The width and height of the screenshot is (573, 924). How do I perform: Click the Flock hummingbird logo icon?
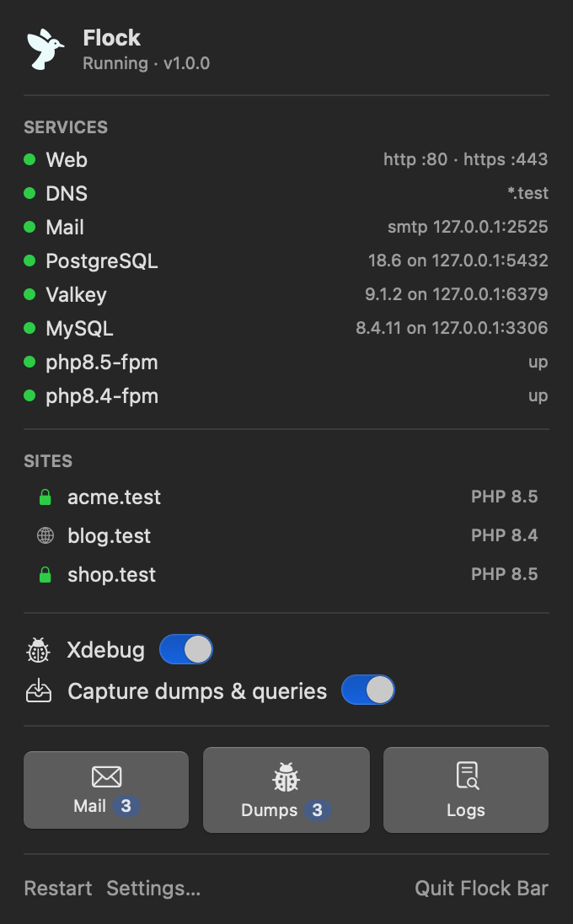tap(45, 50)
